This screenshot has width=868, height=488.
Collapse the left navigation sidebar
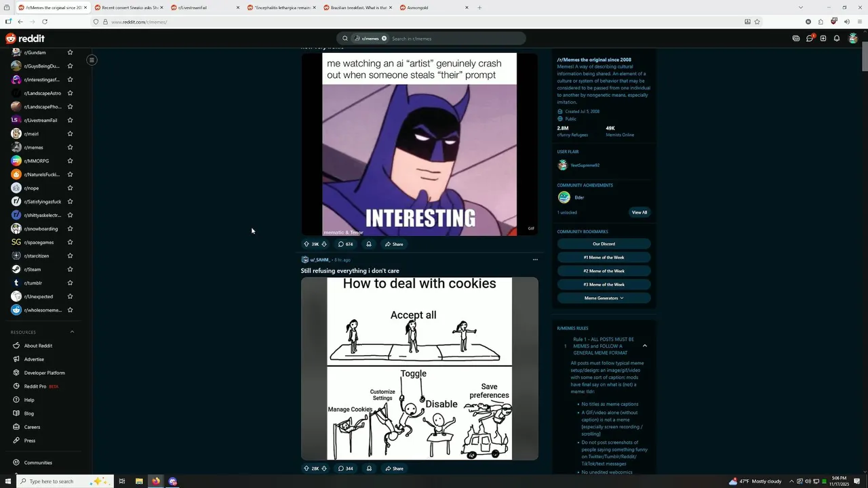coord(92,60)
